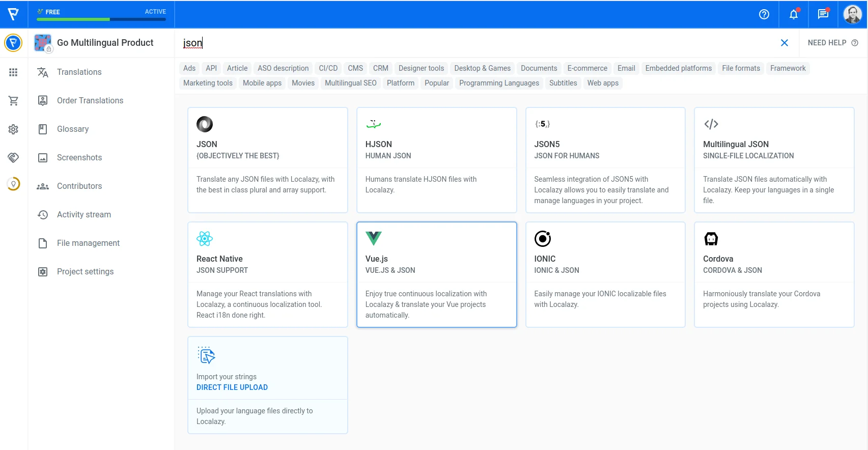Click the search input field with json
This screenshot has width=868, height=450.
pos(458,43)
